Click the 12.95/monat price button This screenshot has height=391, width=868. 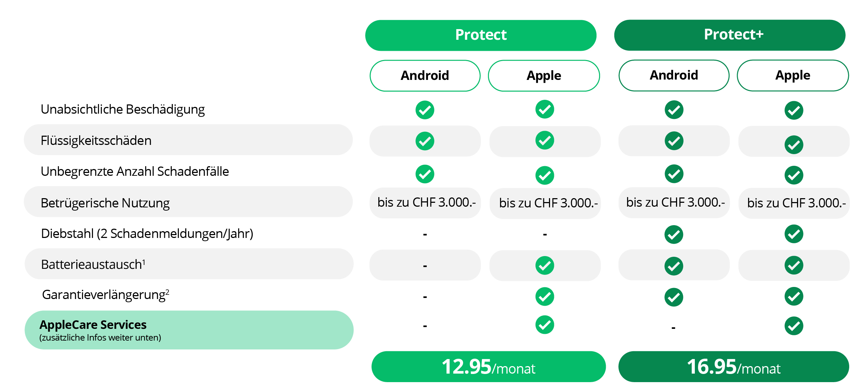pyautogui.click(x=488, y=366)
